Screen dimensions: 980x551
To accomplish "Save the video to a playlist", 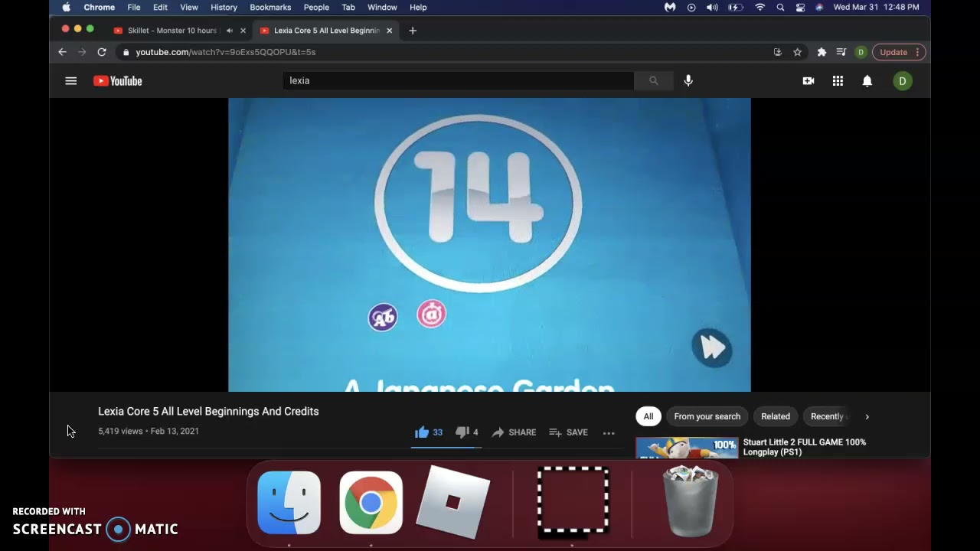I will click(x=568, y=432).
